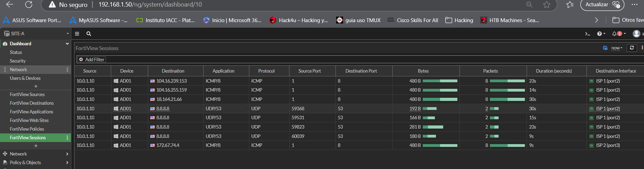Open the CLI console icon

(587, 34)
